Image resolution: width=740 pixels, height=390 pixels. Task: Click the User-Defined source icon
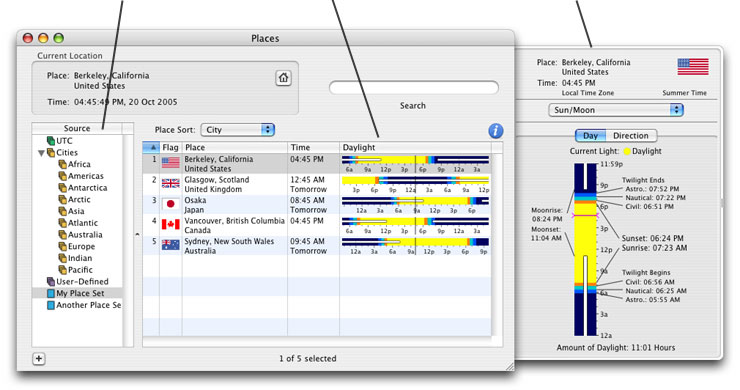coord(51,281)
